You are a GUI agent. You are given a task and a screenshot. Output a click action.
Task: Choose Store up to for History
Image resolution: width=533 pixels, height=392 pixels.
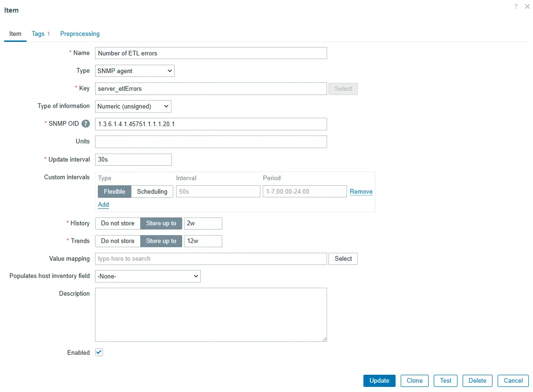click(x=161, y=223)
